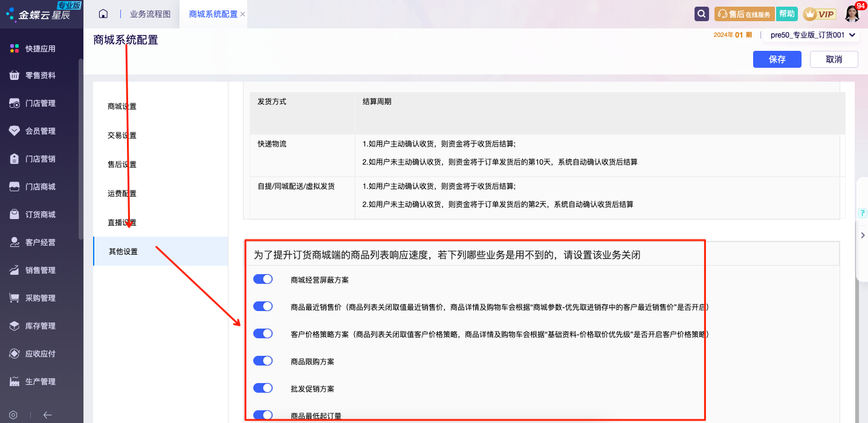
Task: Click the 客户经营 person icon
Action: (x=15, y=243)
